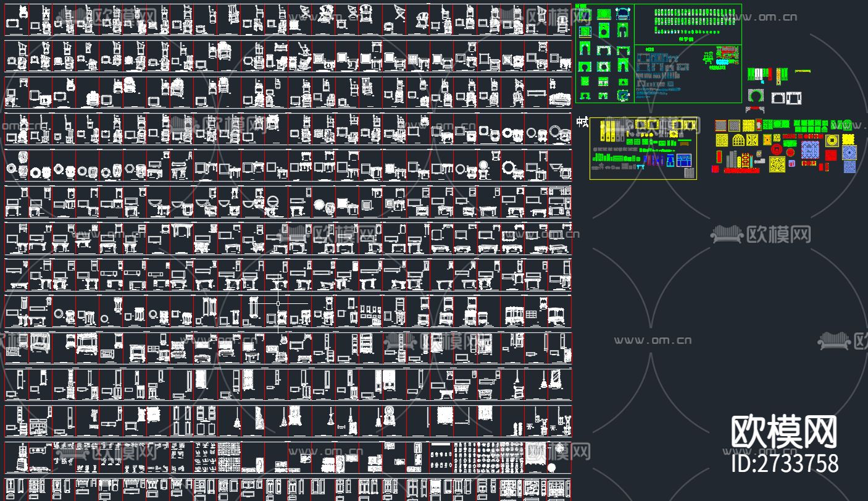868x501 pixels.
Task: Select the blue cabinet elevation in yellow panel
Action: coord(684,161)
